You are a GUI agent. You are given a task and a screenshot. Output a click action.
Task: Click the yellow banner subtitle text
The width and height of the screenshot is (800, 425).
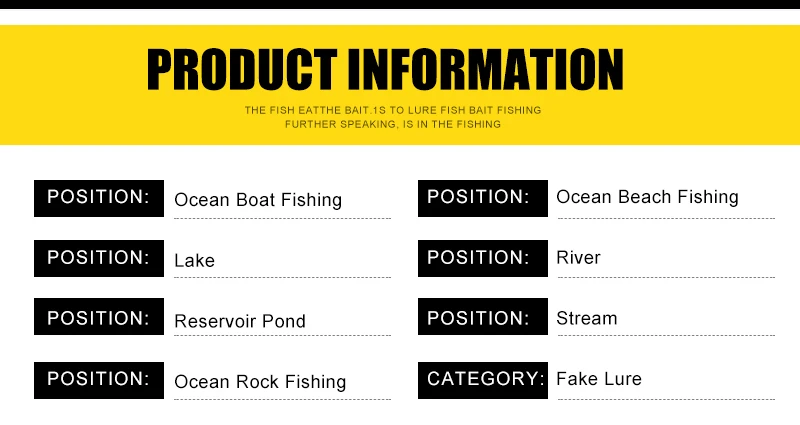pos(393,117)
